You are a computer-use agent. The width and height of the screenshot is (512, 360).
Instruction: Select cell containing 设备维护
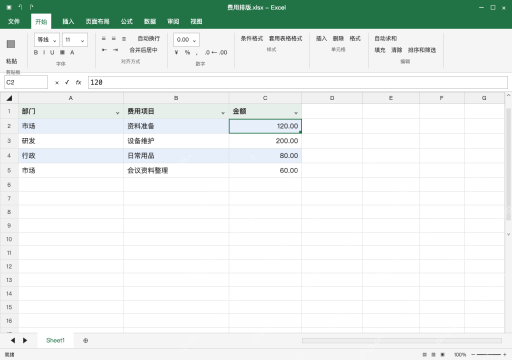pos(176,141)
